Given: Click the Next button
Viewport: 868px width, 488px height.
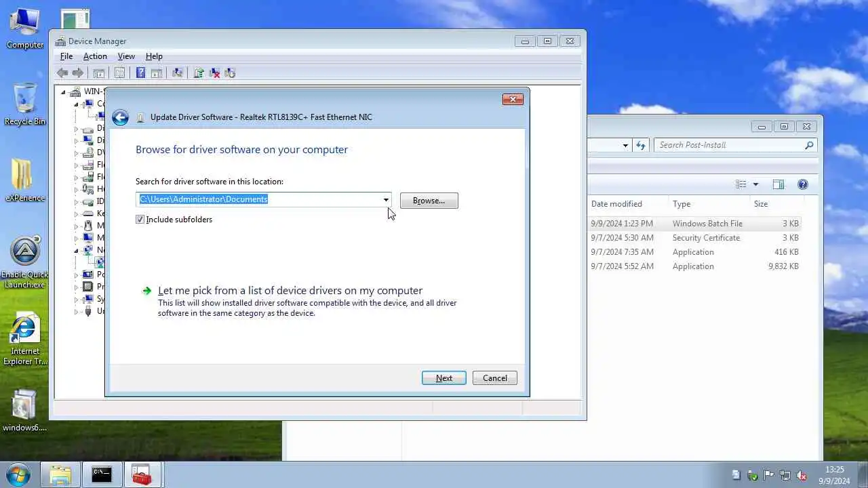Looking at the screenshot, I should (443, 378).
